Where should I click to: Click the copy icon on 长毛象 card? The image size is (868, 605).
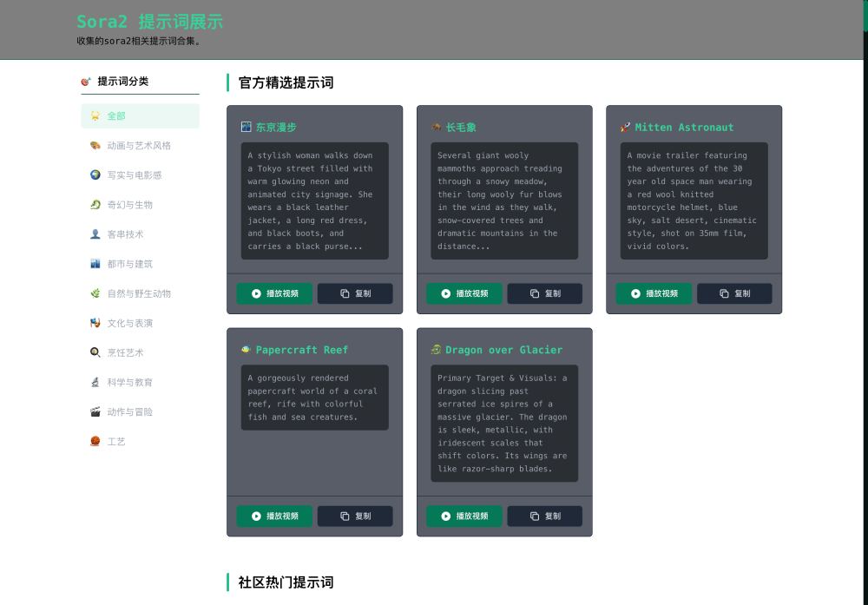pyautogui.click(x=534, y=293)
